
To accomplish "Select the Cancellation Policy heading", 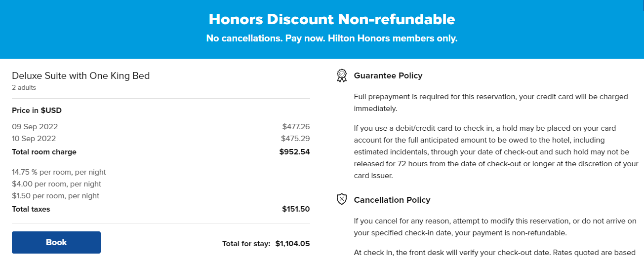I will tap(392, 200).
